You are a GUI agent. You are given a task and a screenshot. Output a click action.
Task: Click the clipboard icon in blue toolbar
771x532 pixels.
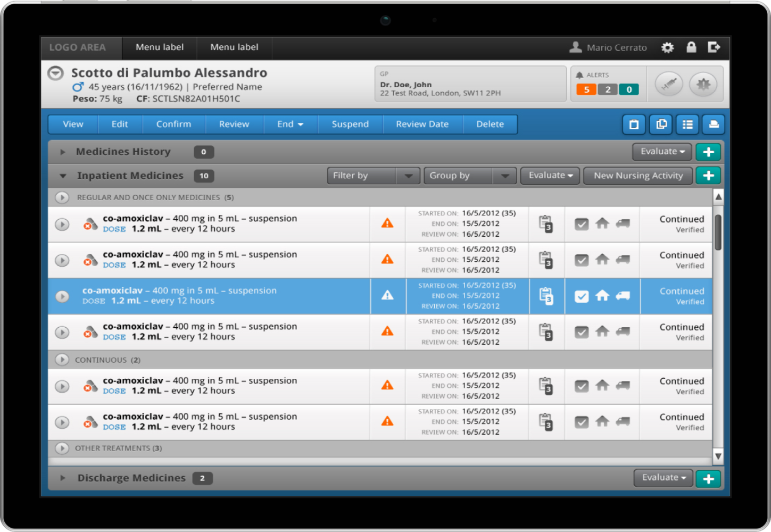pos(634,124)
